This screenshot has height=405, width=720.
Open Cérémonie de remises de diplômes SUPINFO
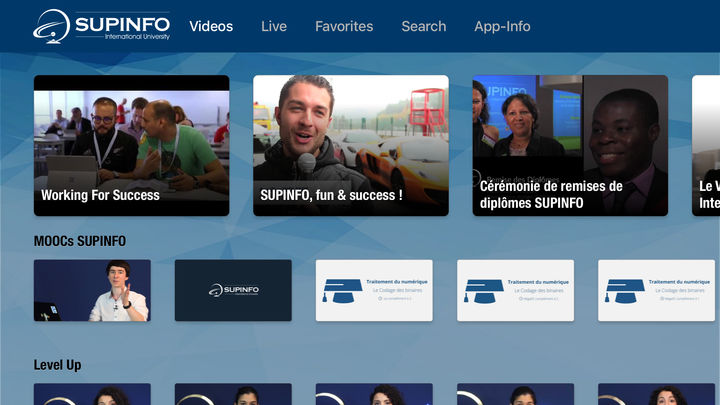(x=570, y=146)
